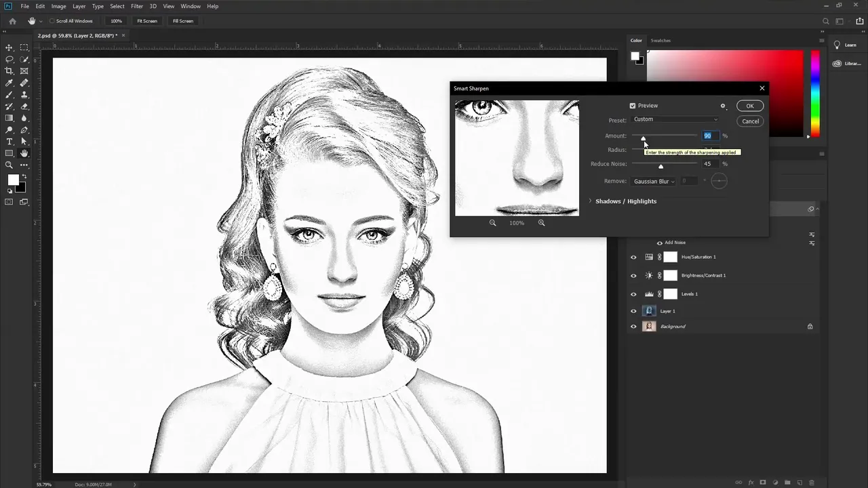Screen dimensions: 868x488
Task: Select the Rectangular Marquee tool
Action: tap(24, 47)
